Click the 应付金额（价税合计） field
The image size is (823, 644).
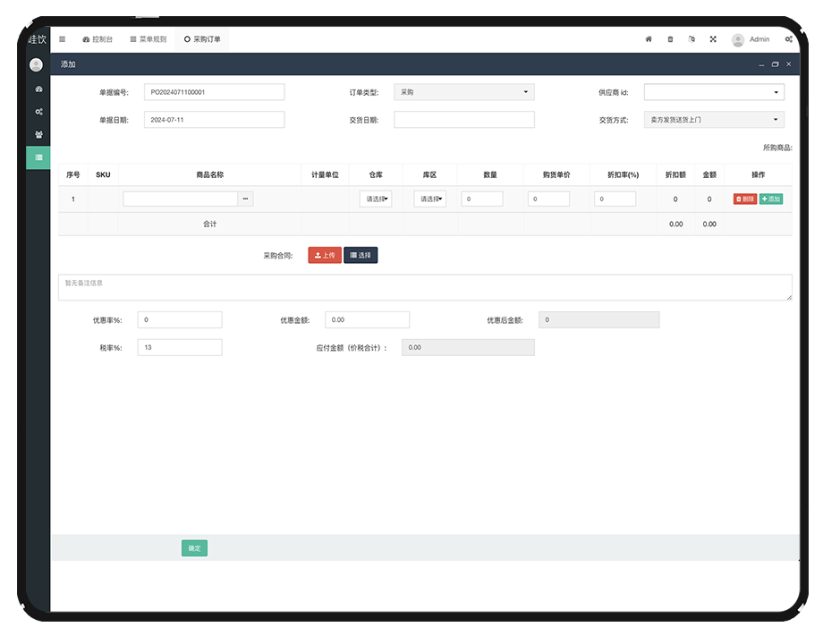tap(468, 347)
